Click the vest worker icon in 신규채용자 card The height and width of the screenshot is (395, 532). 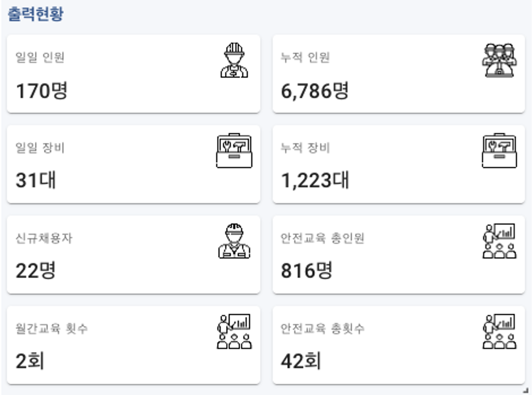click(x=234, y=241)
